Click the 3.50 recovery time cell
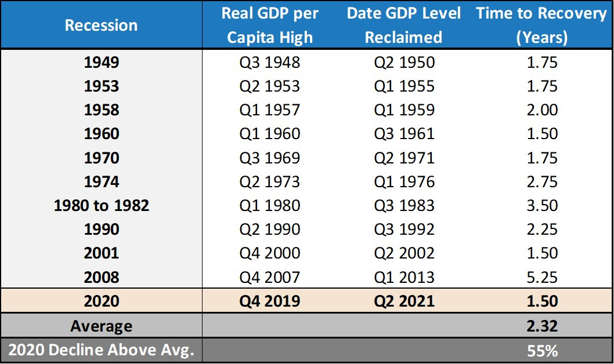The width and height of the screenshot is (614, 364). point(540,205)
